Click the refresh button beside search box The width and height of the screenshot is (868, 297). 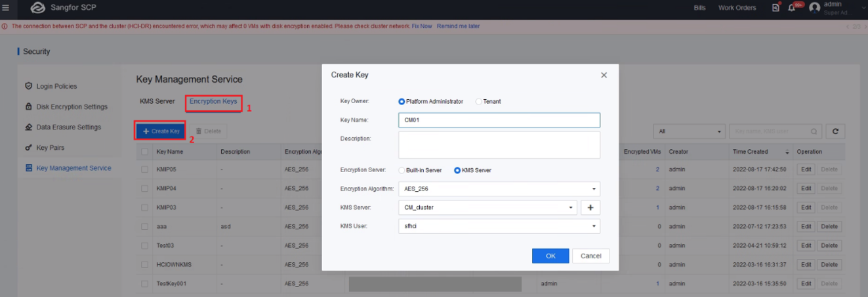(835, 131)
